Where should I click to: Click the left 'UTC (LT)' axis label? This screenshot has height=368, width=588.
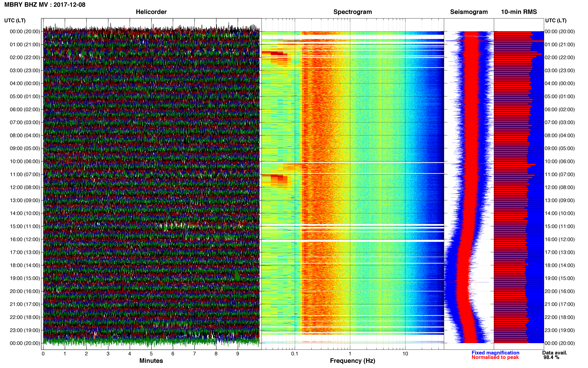(15, 20)
